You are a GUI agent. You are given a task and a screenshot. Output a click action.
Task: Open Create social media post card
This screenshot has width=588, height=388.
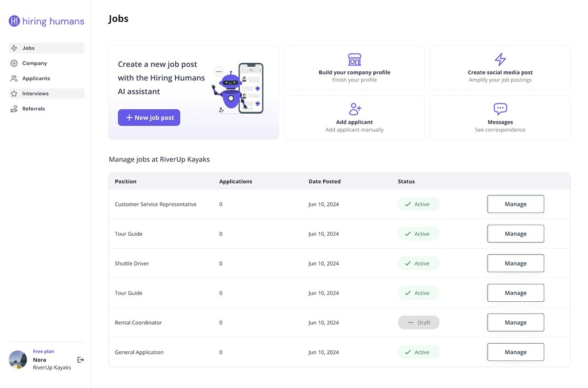pyautogui.click(x=500, y=68)
